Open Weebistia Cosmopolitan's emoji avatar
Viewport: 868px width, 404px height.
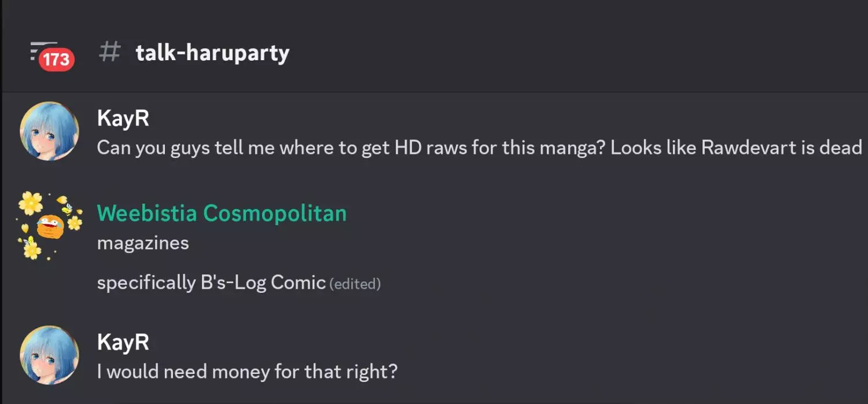click(x=50, y=226)
